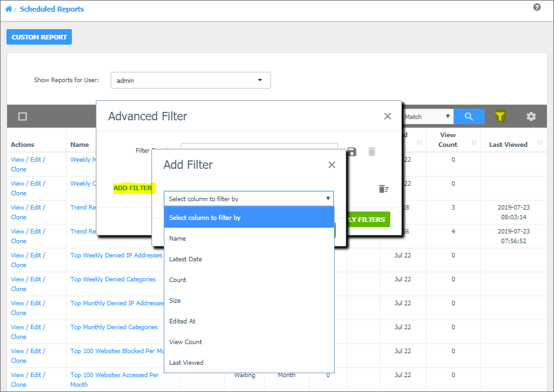
Task: Click the save filter floppy disk icon
Action: (351, 152)
